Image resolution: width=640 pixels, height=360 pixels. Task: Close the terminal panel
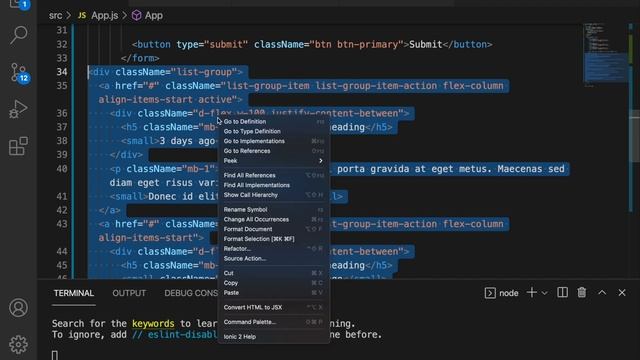[x=622, y=293]
